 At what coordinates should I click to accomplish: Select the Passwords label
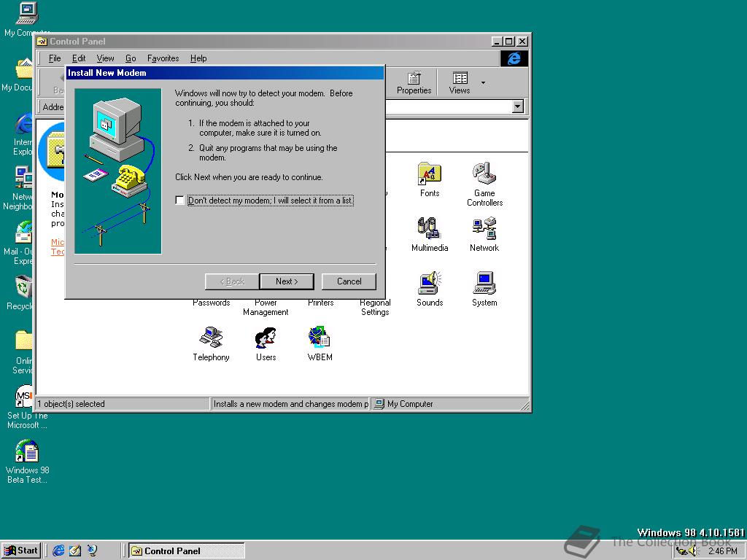click(211, 303)
